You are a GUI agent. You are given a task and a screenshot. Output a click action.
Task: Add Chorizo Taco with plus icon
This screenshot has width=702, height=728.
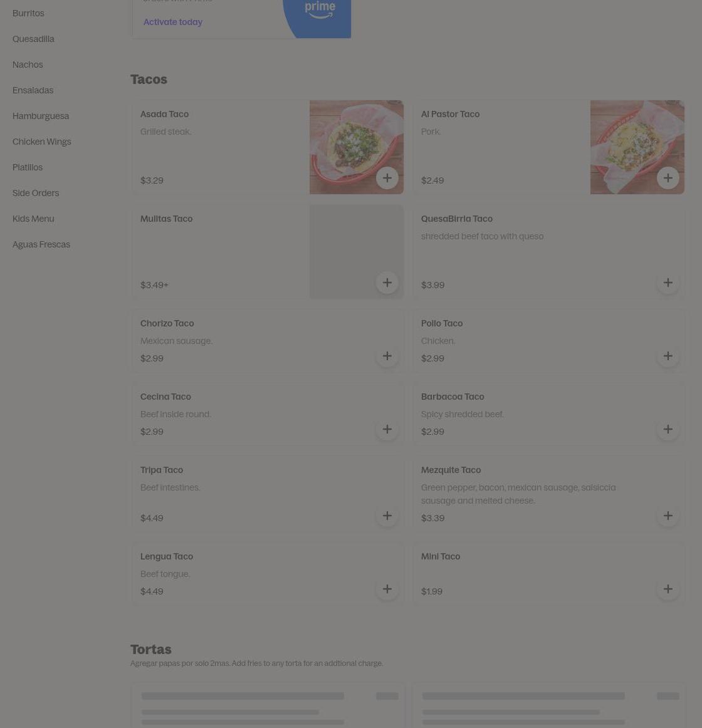point(387,356)
